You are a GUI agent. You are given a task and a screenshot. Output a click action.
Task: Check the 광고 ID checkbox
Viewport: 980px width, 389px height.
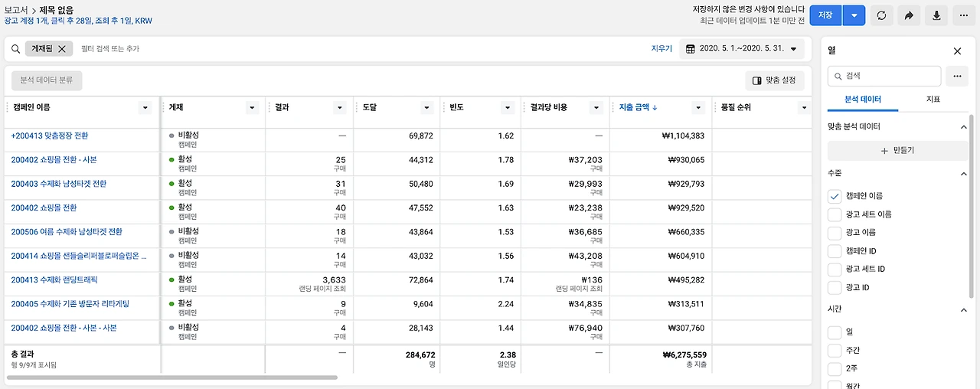(x=835, y=288)
